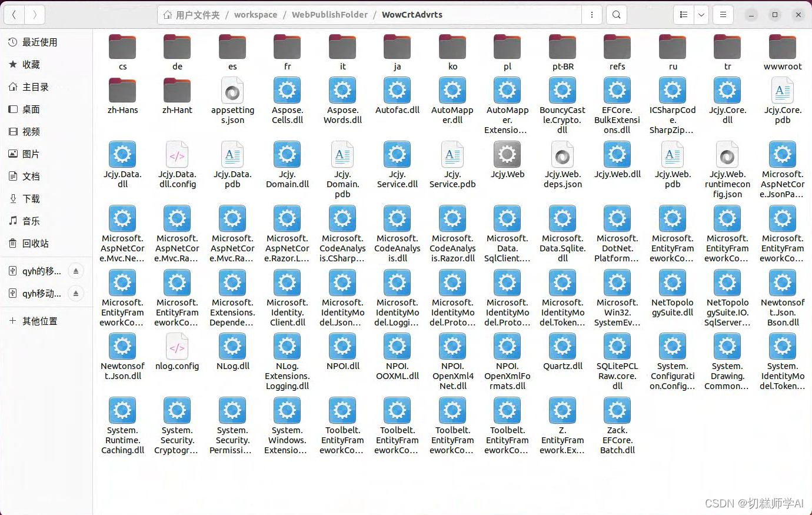Eject the qyh移动... drive
Viewport: 812px width, 515px height.
[x=76, y=293]
